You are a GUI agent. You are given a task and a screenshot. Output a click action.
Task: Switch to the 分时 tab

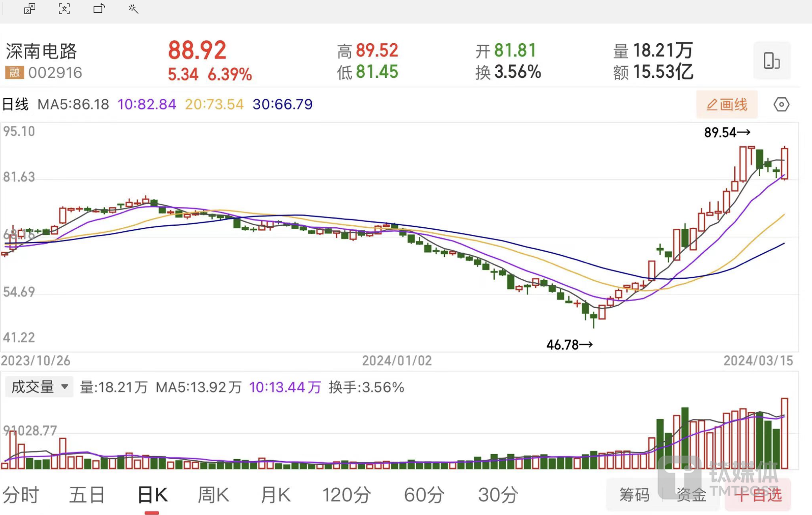[x=21, y=495]
